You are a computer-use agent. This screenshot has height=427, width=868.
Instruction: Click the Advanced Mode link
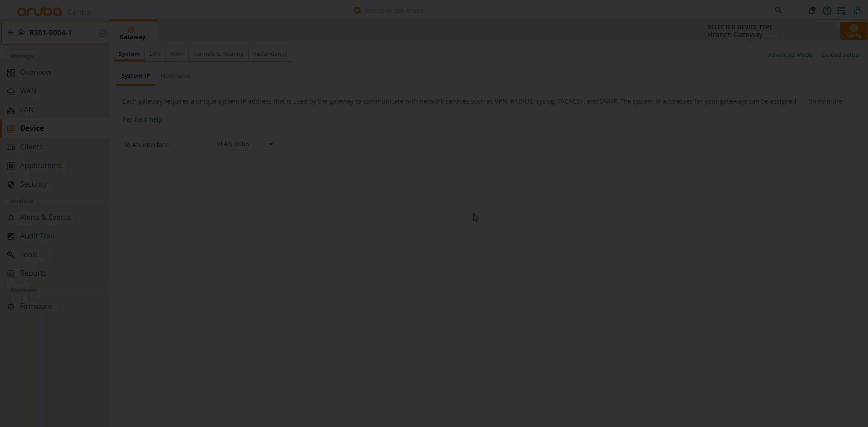point(790,55)
